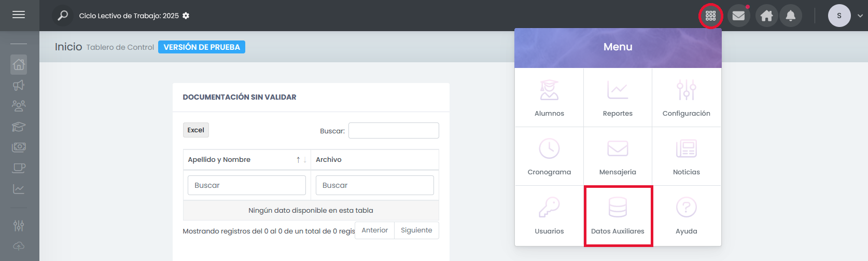The width and height of the screenshot is (868, 261).
Task: Open the hamburger menu in the top bar
Action: pos(19,15)
